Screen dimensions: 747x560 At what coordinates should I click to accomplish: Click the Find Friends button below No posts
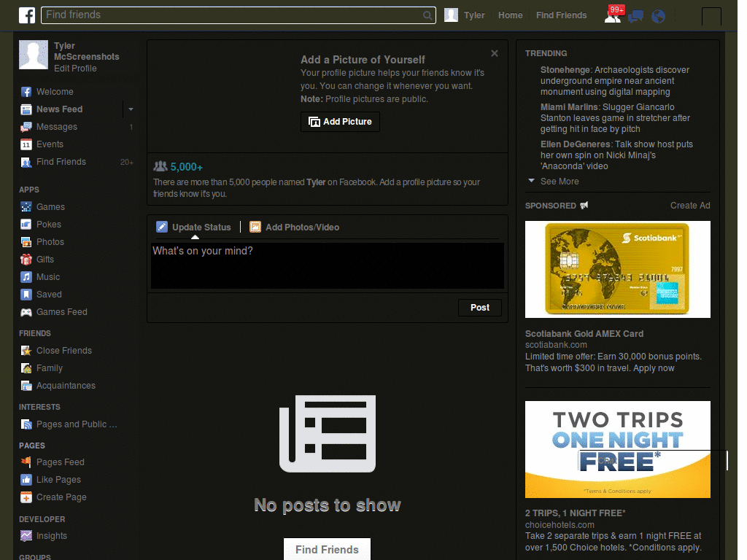tap(327, 550)
